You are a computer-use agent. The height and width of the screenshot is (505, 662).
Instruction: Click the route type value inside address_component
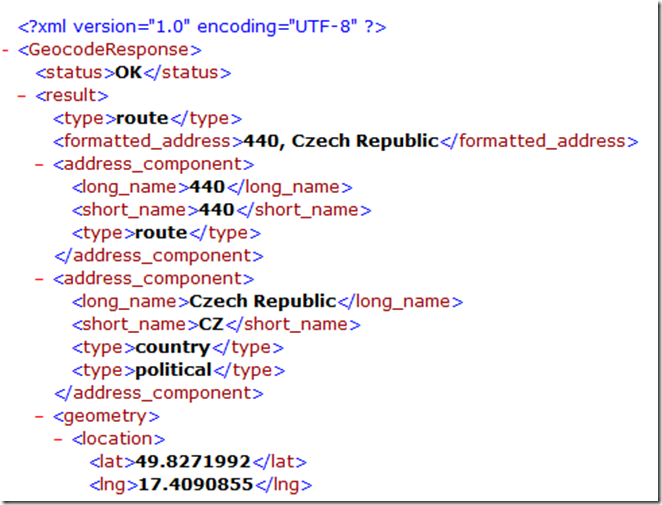click(x=161, y=233)
